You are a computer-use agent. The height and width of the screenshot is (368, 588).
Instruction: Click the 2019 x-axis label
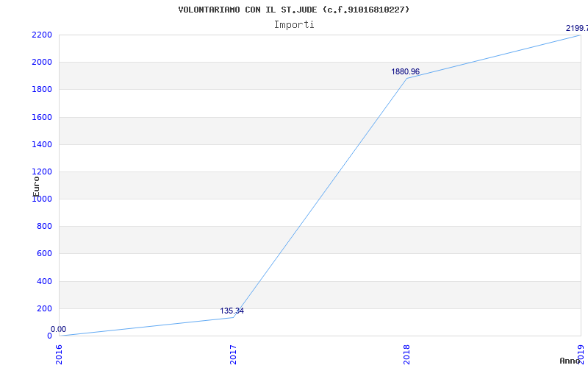coord(581,355)
